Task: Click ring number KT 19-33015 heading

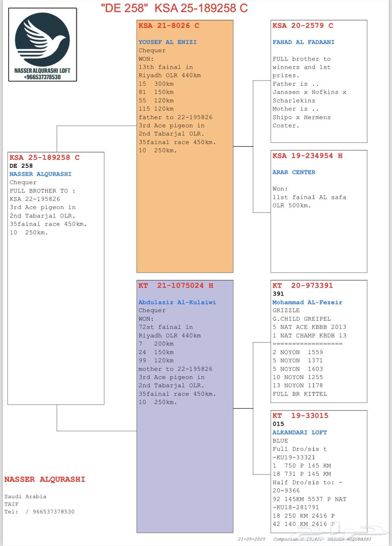Action: (x=300, y=415)
